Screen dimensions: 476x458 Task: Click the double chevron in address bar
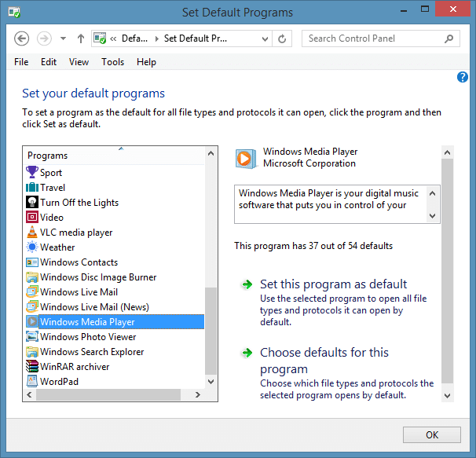click(113, 38)
